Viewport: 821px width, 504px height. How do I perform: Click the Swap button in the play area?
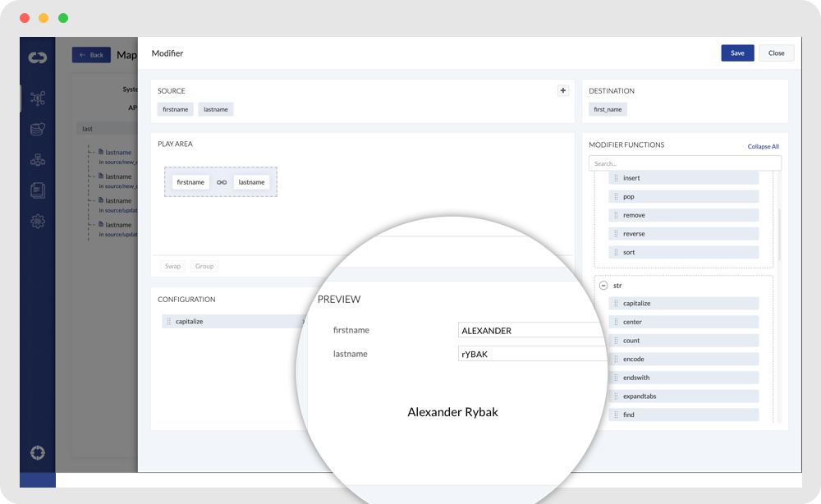pos(172,266)
